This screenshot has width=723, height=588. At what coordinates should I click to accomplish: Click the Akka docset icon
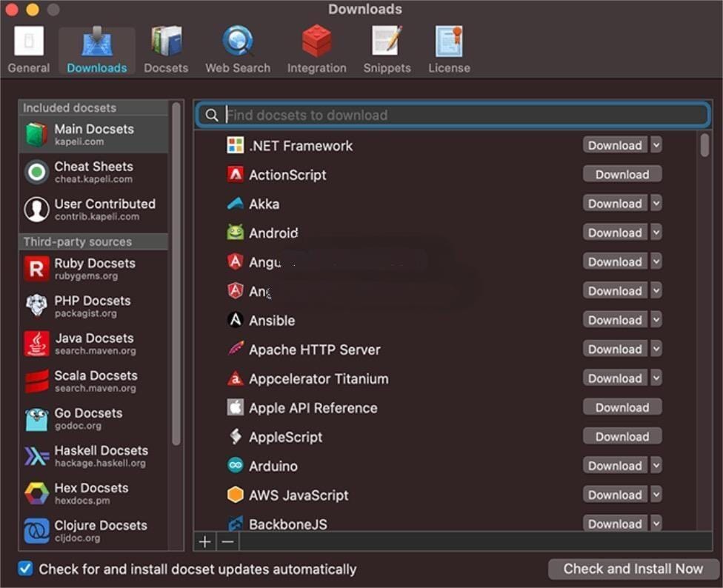pyautogui.click(x=235, y=203)
